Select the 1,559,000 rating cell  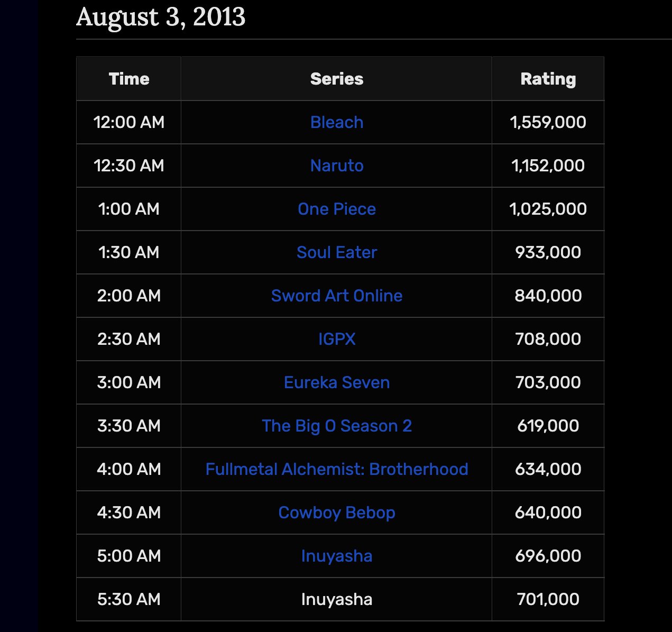pos(548,122)
